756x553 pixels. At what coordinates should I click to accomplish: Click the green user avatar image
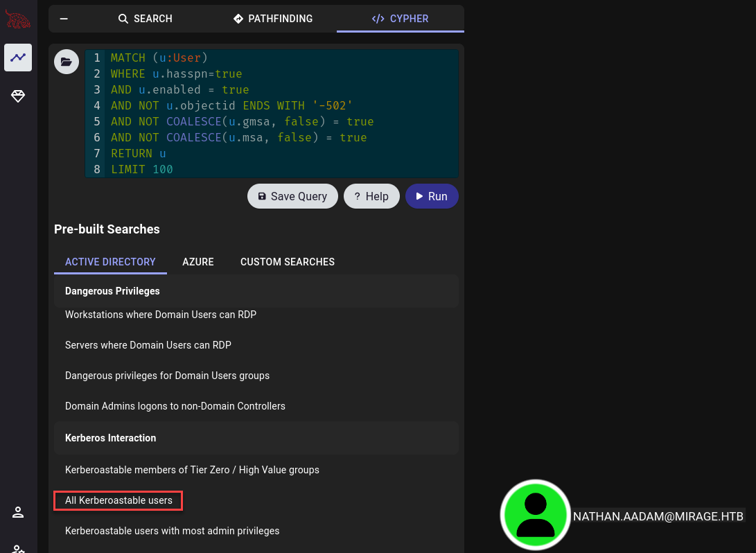tap(535, 515)
